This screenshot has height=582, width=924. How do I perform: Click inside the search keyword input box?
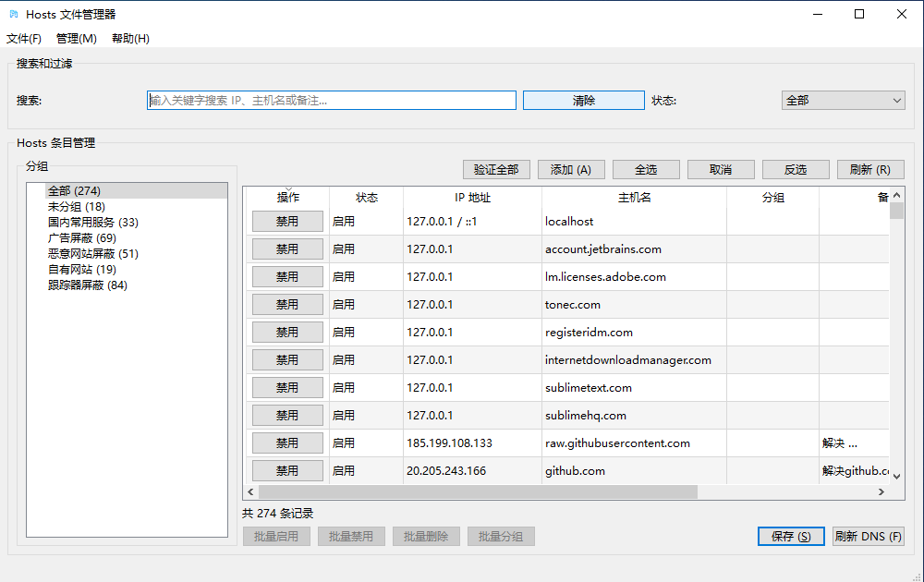(333, 100)
